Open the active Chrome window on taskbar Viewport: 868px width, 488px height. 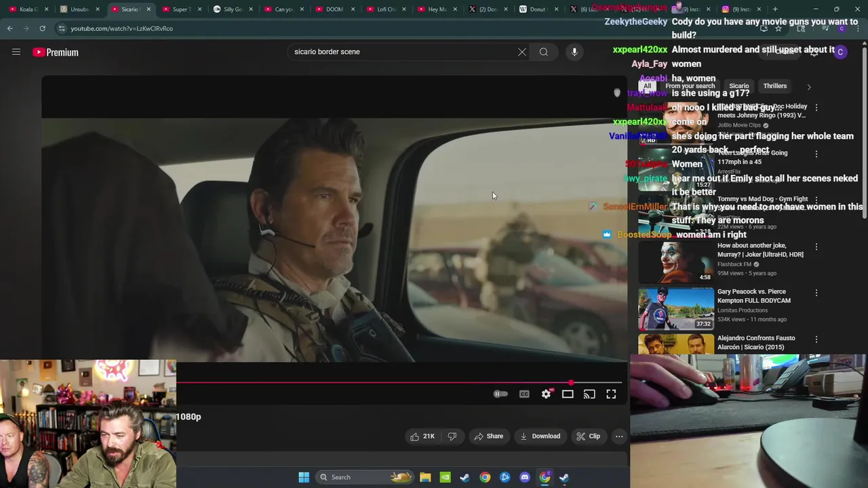click(545, 477)
